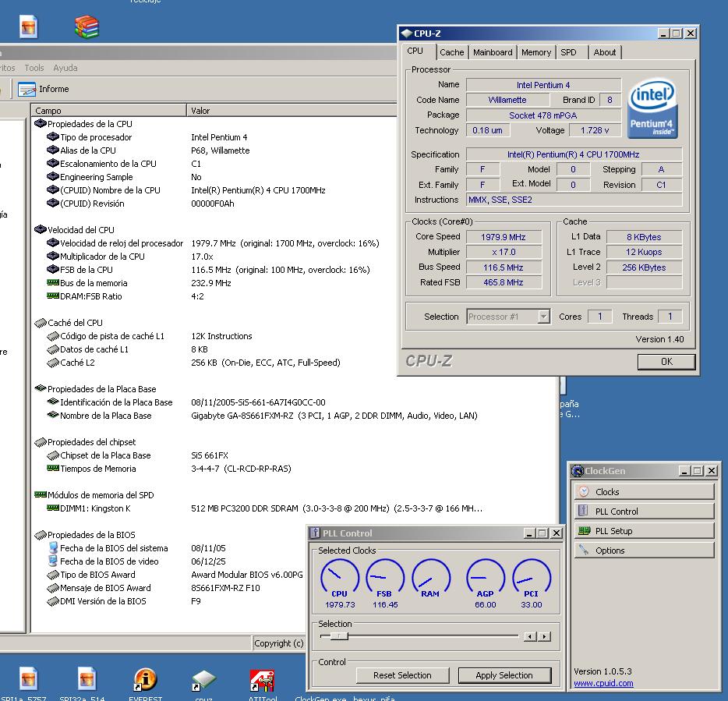The height and width of the screenshot is (701, 728).
Task: Click the CPU-Z title bar icon
Action: click(407, 34)
